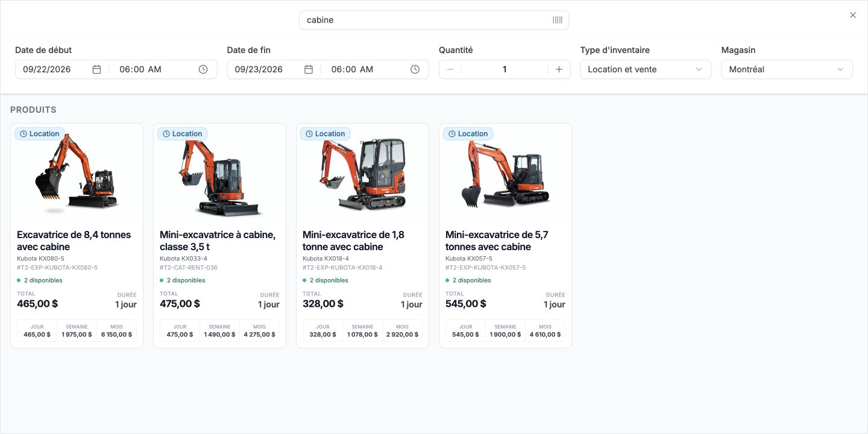Click the 328,00 $ total price
This screenshot has width=868, height=434.
point(323,304)
